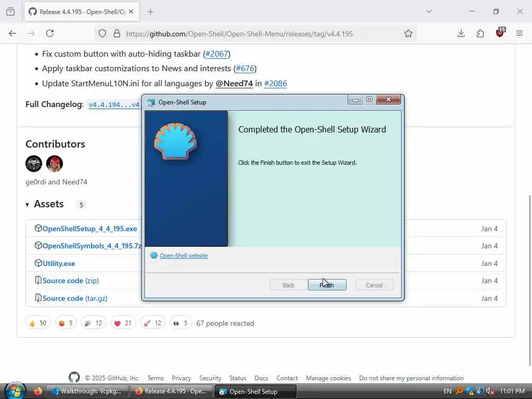
Task: Download Utility.exe asset
Action: [59, 263]
